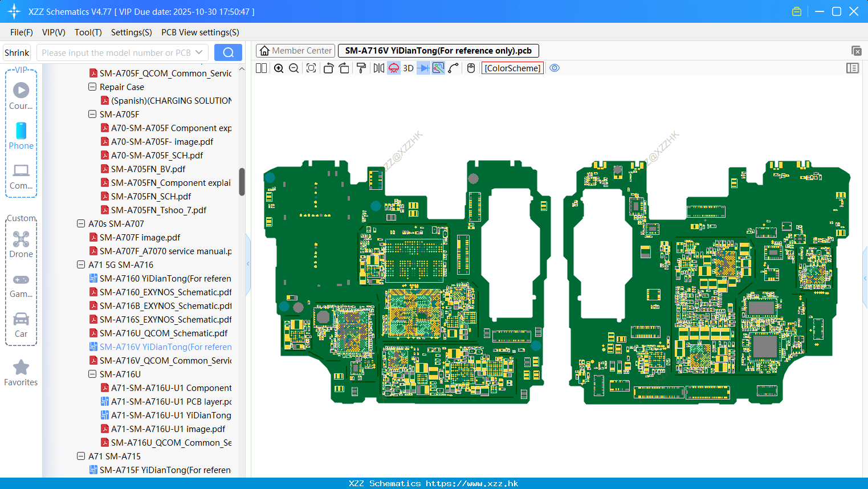Select the paint roller tool
The width and height of the screenshot is (868, 489).
pyautogui.click(x=361, y=68)
